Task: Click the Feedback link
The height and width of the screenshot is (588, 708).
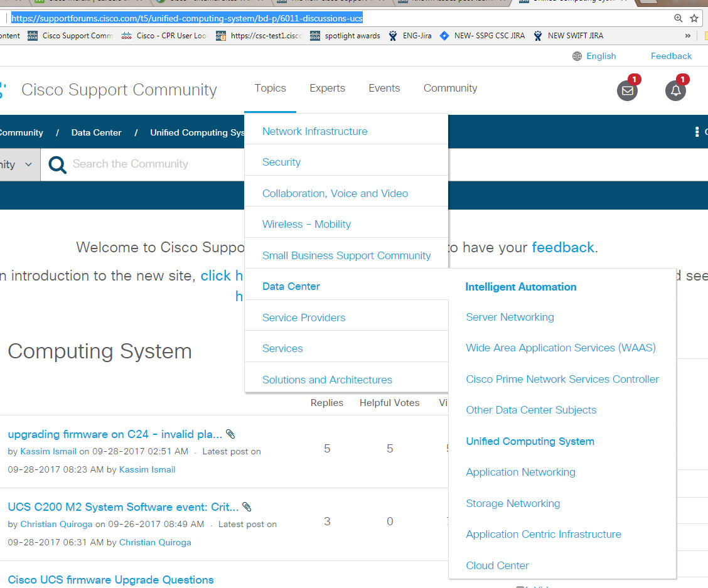Action: point(670,56)
